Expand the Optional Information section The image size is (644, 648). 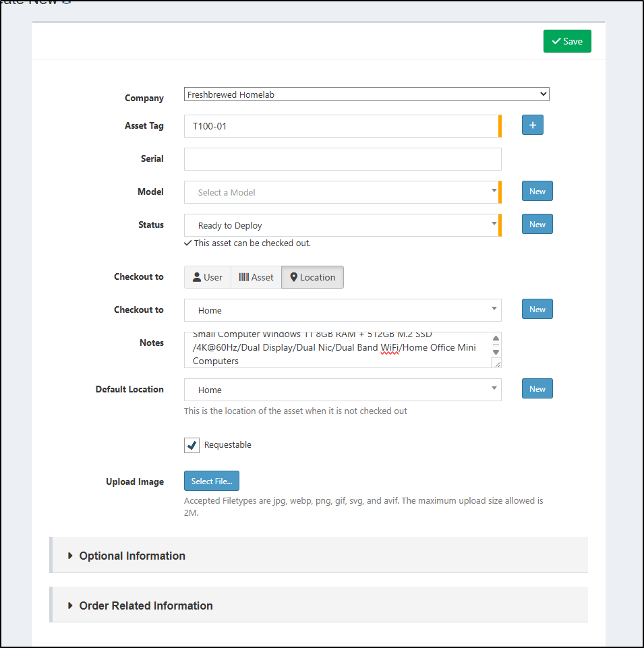[132, 556]
